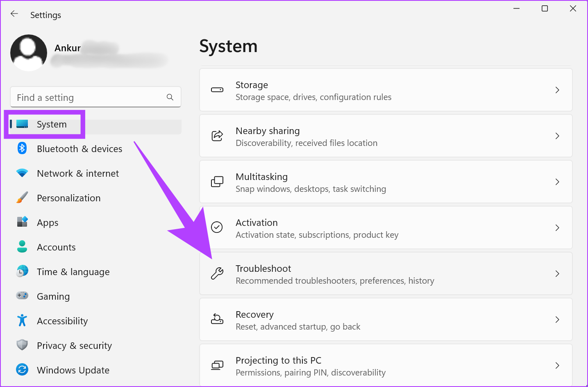The height and width of the screenshot is (387, 588).
Task: Open Personalization settings
Action: coord(69,198)
